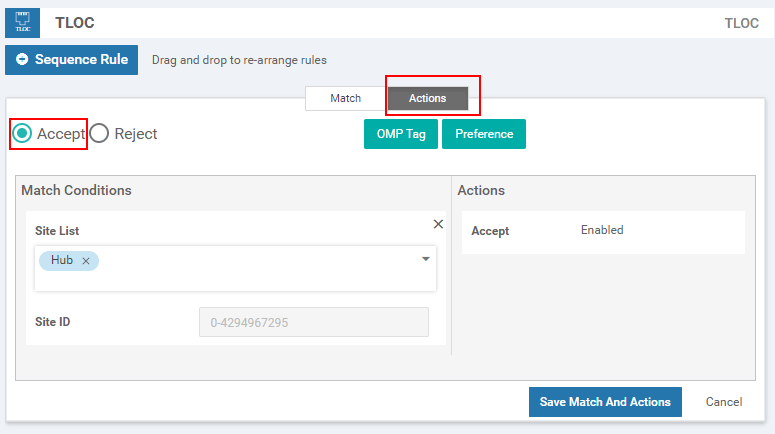Click the TLOC label at top right
The height and width of the screenshot is (434, 775).
741,23
